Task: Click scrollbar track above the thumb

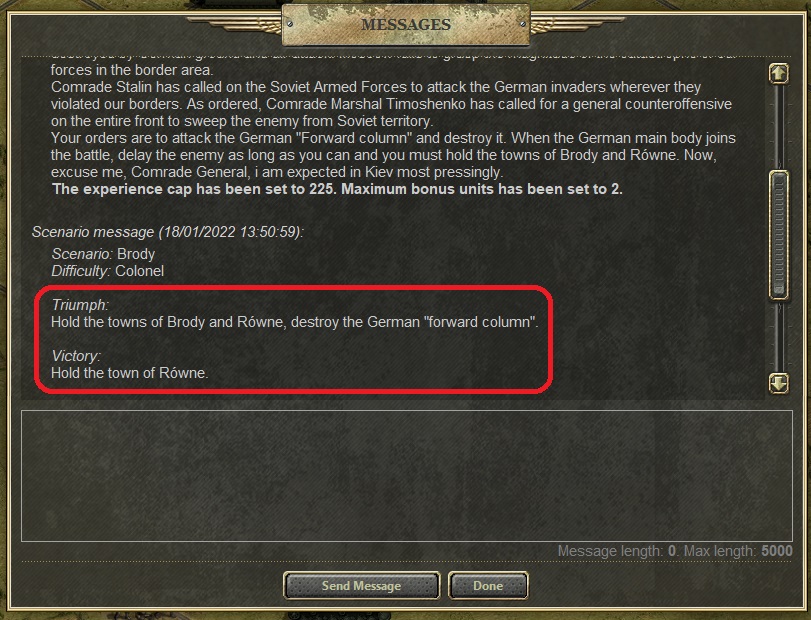Action: pos(779,127)
